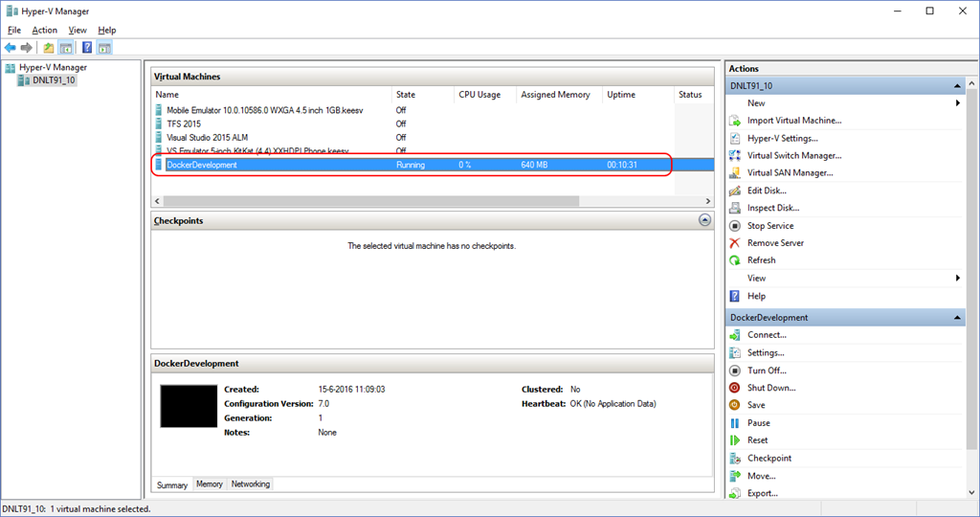Click the Virtual SAN Manager icon
Screen dimensions: 980x517
pyautogui.click(x=735, y=173)
